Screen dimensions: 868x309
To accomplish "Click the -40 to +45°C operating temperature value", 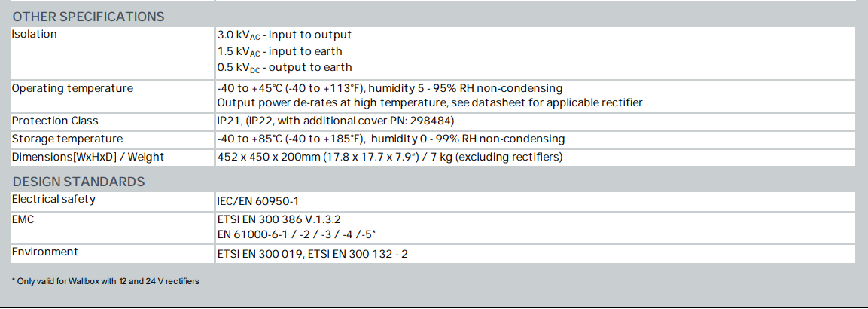I will point(389,88).
